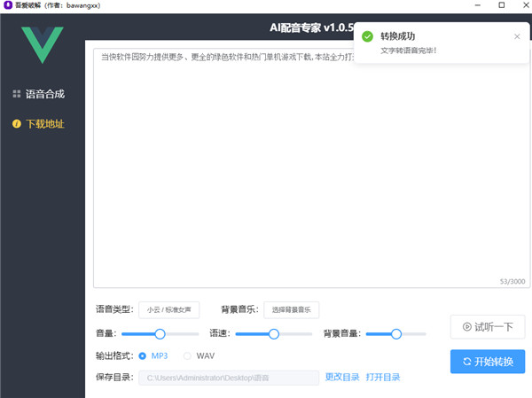The height and width of the screenshot is (398, 532).
Task: Click the purple app icon in title bar
Action: point(7,6)
